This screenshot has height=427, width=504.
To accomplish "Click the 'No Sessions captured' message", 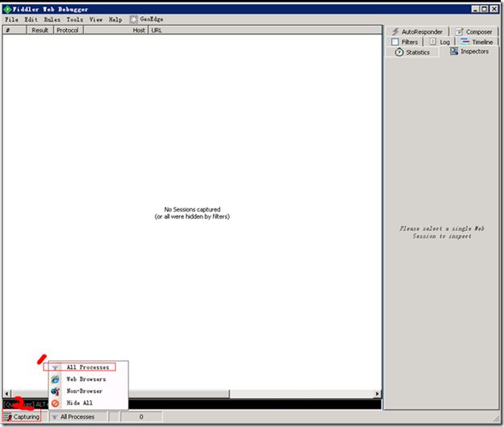I will click(192, 213).
